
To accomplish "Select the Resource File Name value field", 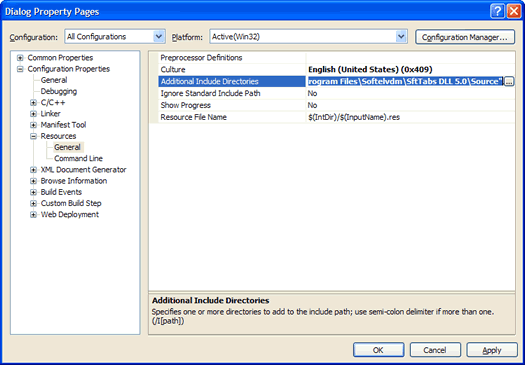I will 410,117.
